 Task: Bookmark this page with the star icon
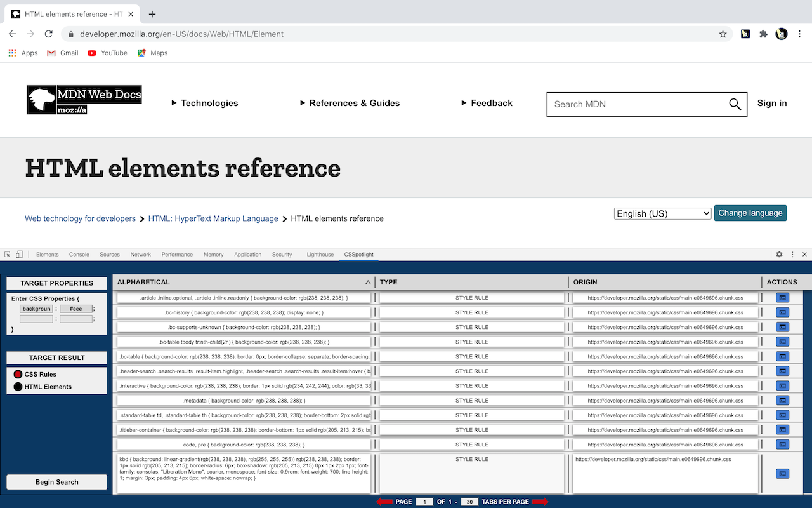(x=723, y=34)
